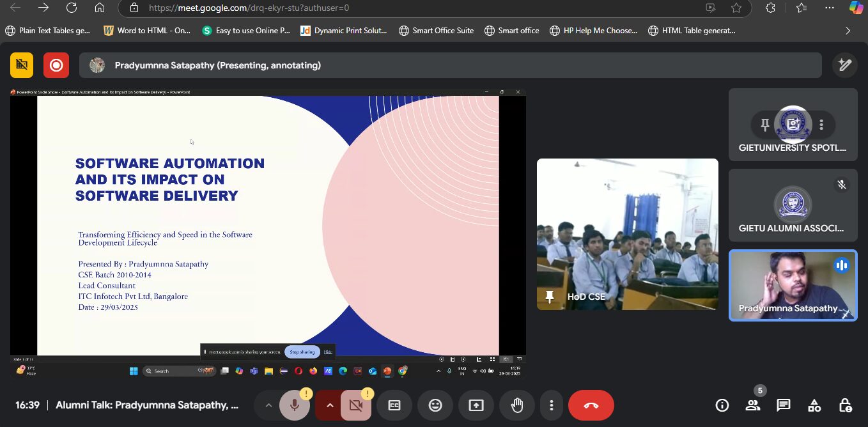Image resolution: width=868 pixels, height=427 pixels.
Task: Raise hand using the hand icon
Action: click(x=517, y=405)
